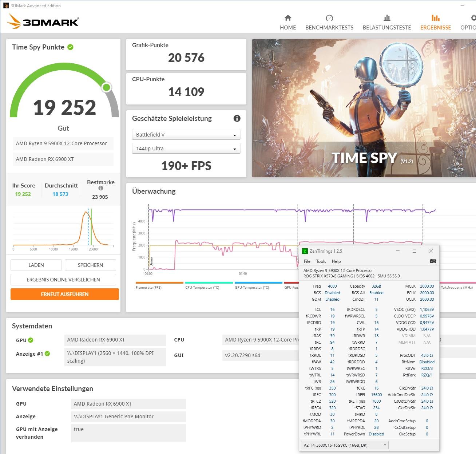This screenshot has width=476, height=454.
Task: Click the Grafik-Punkte value 20 576
Action: pos(186,58)
